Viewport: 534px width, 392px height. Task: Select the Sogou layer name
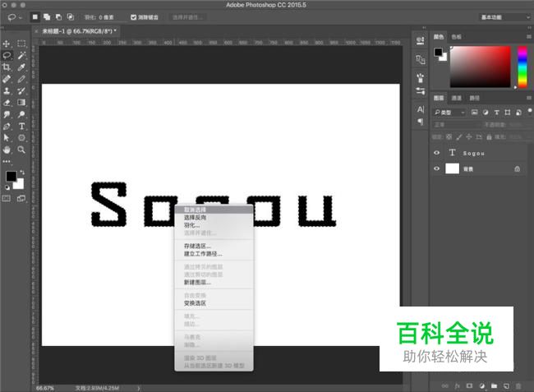pos(473,153)
